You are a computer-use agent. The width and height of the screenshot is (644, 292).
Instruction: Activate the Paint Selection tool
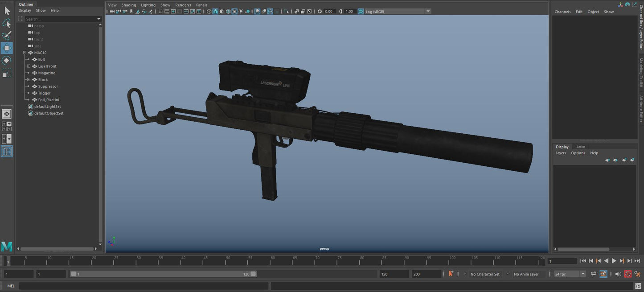[x=7, y=35]
